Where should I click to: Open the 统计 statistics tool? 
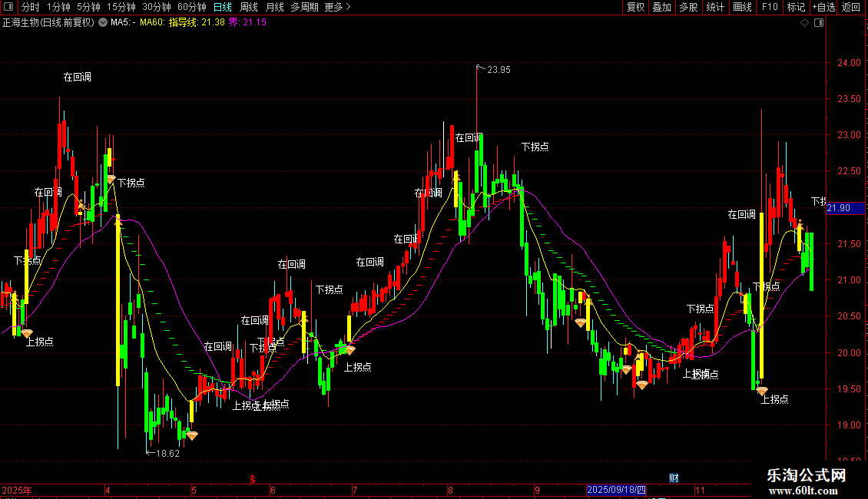[x=715, y=7]
